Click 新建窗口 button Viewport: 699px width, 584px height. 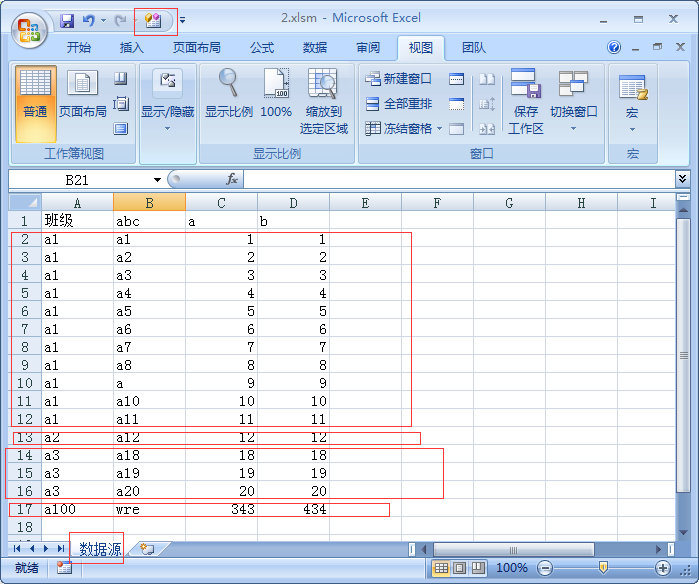[x=399, y=79]
